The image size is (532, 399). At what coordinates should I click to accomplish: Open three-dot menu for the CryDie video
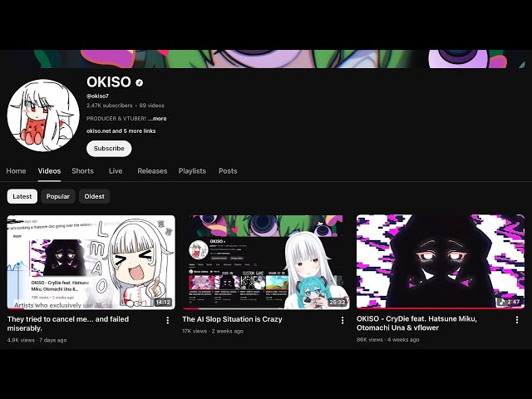(517, 319)
